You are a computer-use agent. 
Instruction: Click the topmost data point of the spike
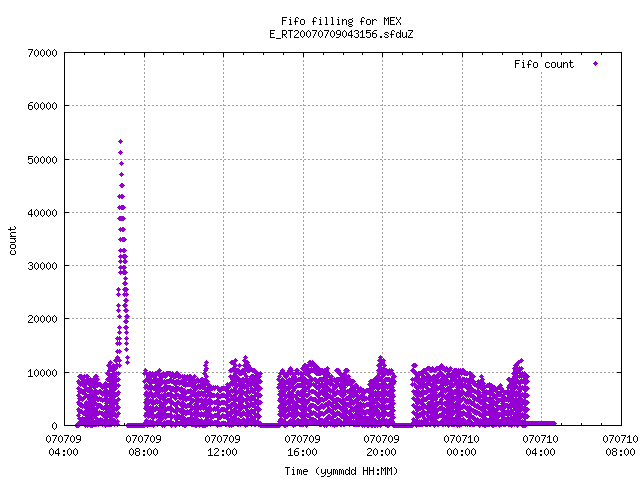pos(120,142)
